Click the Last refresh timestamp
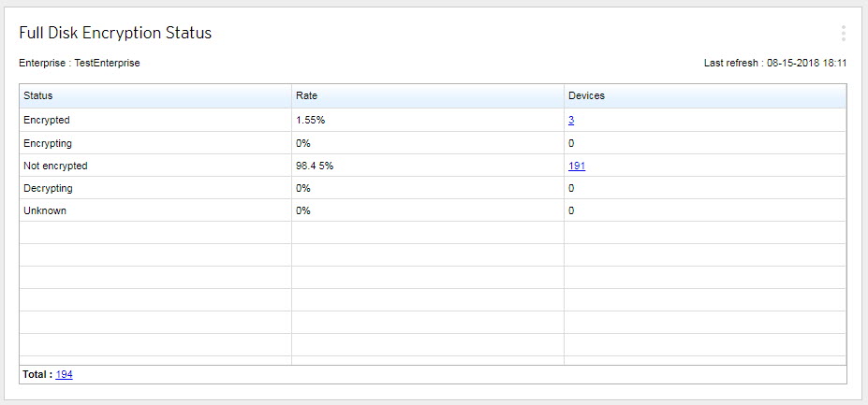The height and width of the screenshot is (405, 868). click(775, 63)
